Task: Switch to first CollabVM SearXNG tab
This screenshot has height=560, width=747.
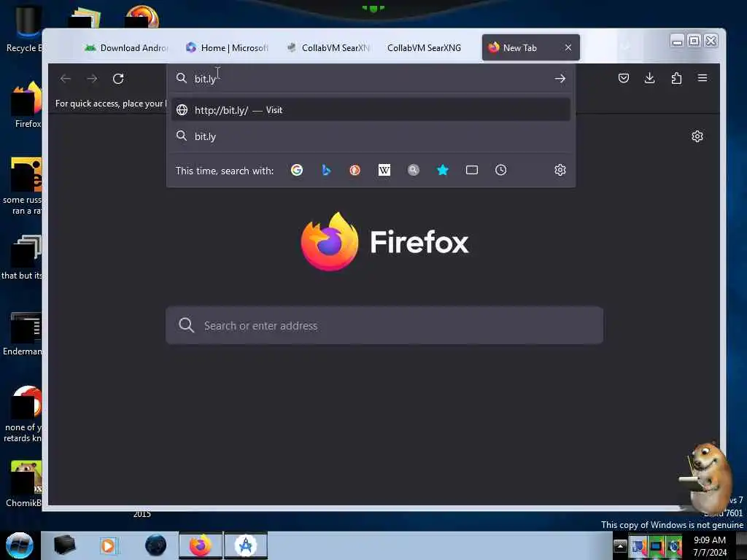Action: (329, 47)
